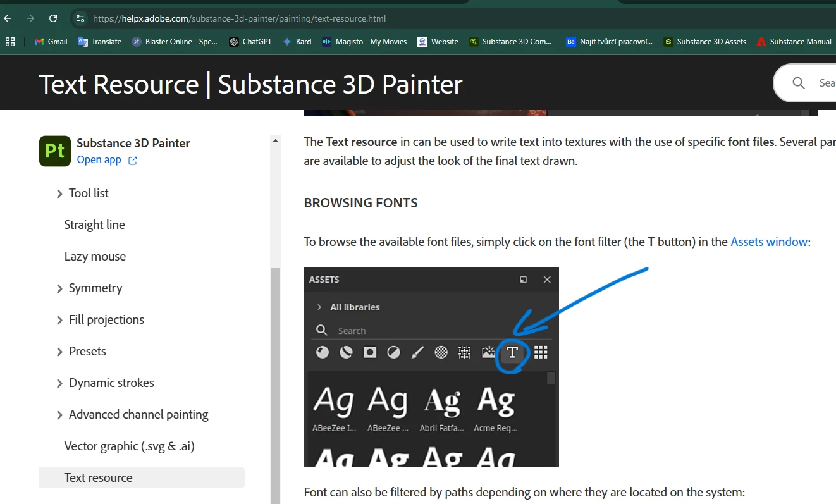The height and width of the screenshot is (504, 836).
Task: Click the T font filter button
Action: click(x=512, y=352)
